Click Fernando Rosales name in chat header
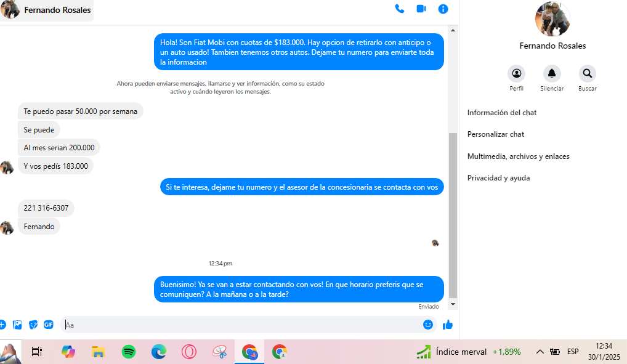This screenshot has width=627, height=364. point(57,10)
